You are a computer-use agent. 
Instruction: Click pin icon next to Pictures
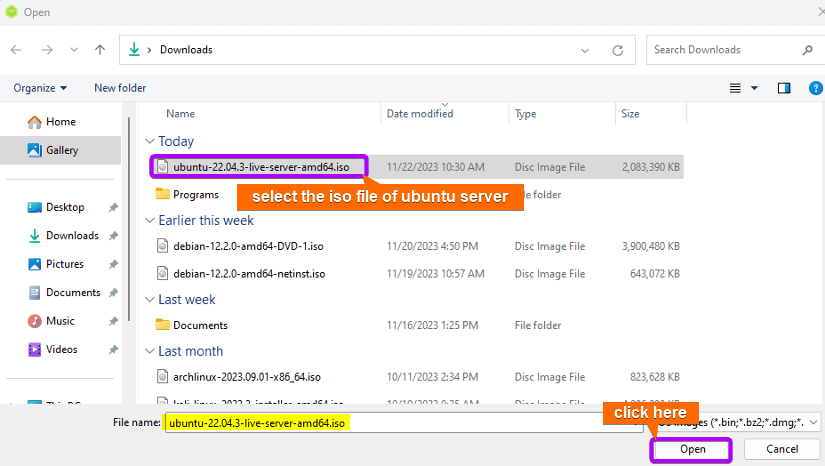[113, 265]
